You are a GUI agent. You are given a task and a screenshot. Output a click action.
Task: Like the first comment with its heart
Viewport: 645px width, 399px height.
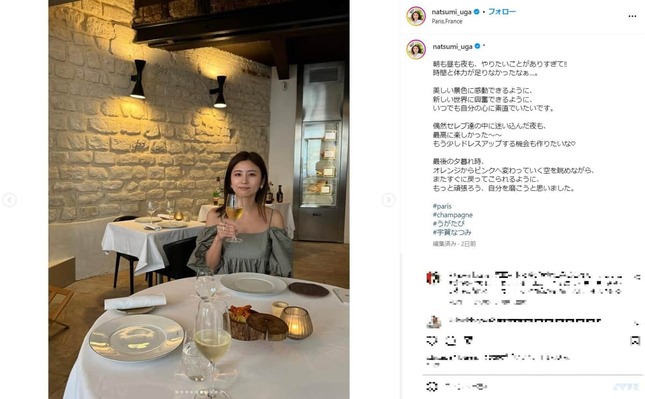637,278
